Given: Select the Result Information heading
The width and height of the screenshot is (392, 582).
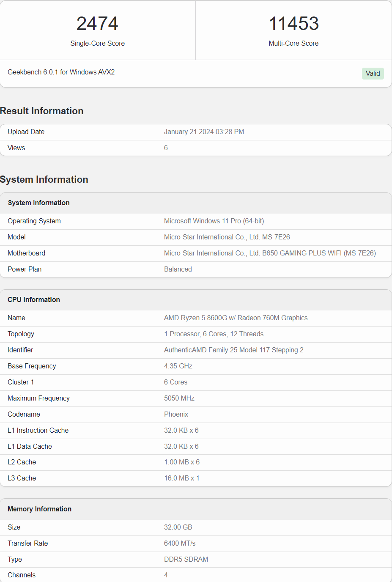Looking at the screenshot, I should click(42, 111).
